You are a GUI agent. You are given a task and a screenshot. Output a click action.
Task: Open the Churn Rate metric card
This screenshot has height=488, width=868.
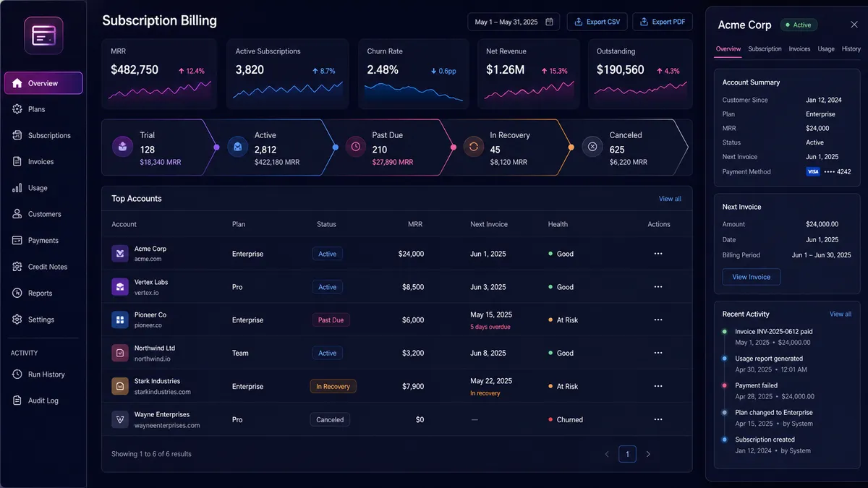pos(413,73)
